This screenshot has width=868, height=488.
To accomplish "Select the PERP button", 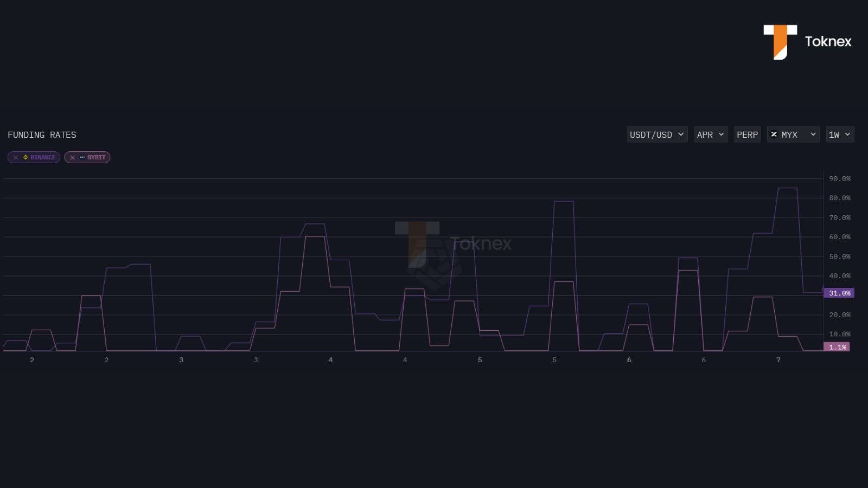I will tap(747, 134).
